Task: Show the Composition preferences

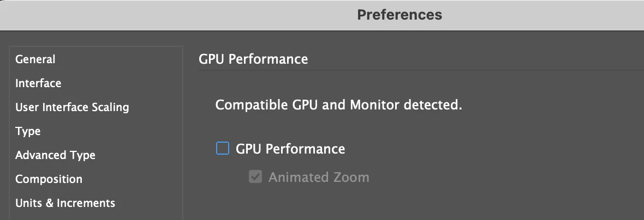Action: point(49,179)
